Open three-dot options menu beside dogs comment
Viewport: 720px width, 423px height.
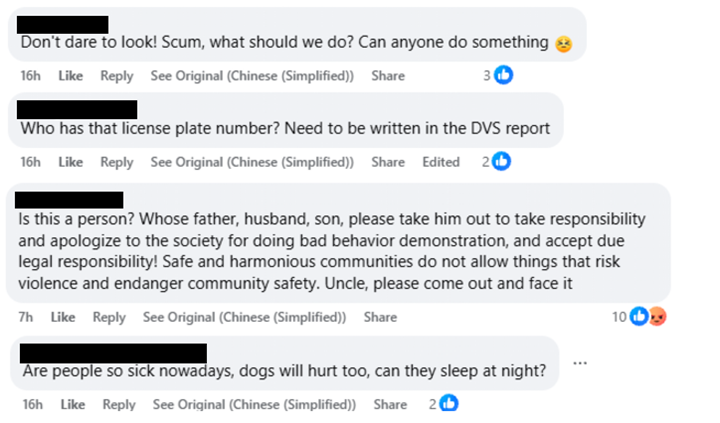(x=580, y=362)
